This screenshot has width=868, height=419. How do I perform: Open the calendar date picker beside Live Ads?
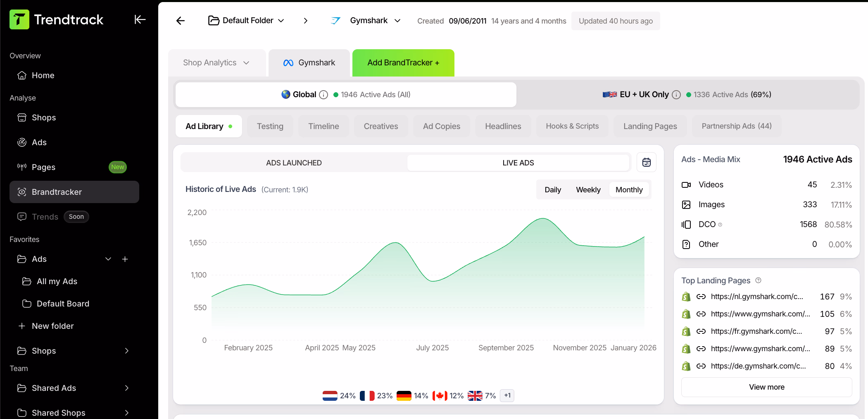(x=646, y=162)
